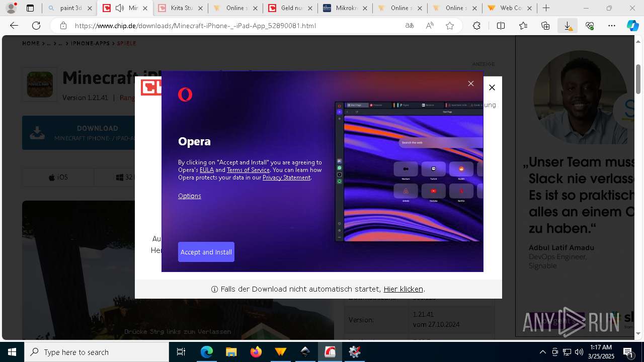The height and width of the screenshot is (362, 644).
Task: Go back in Edge browser
Action: (14, 26)
